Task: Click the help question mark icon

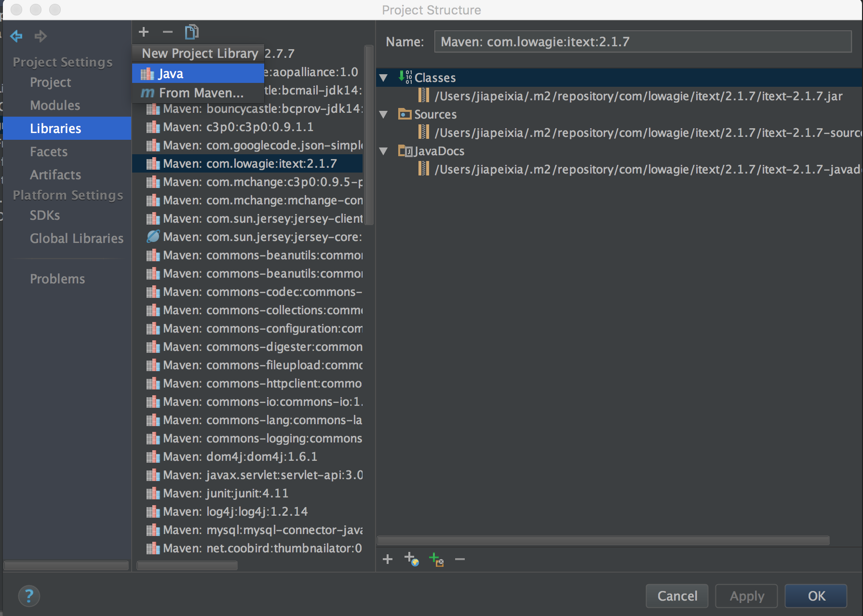Action: (x=29, y=596)
